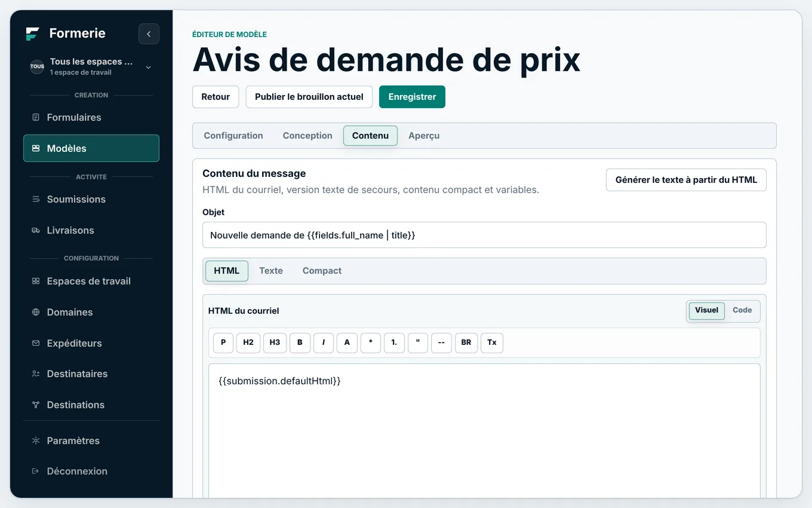
Task: Click the Domaines globe icon
Action: pyautogui.click(x=36, y=312)
